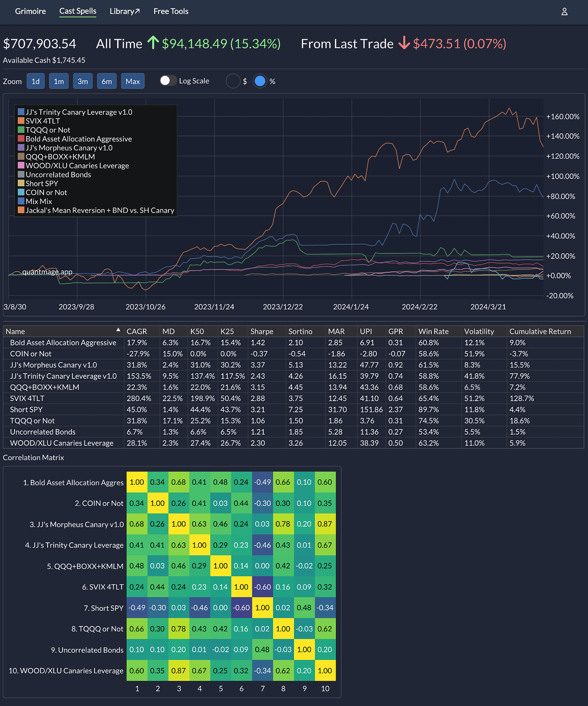Click the 151.86 UPI cell
The image size is (588, 706).
coord(371,410)
